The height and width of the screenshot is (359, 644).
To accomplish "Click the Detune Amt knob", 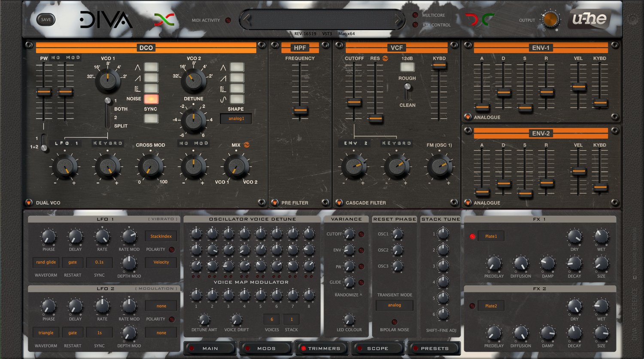I will coord(204,320).
